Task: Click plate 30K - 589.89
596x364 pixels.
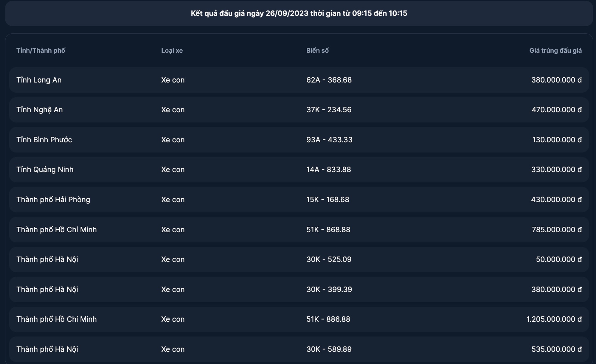Action: (x=329, y=349)
